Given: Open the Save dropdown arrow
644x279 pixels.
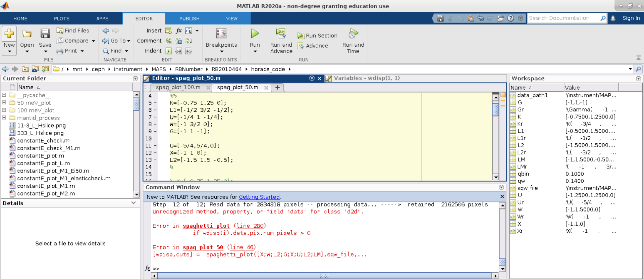Looking at the screenshot, I should point(45,52).
